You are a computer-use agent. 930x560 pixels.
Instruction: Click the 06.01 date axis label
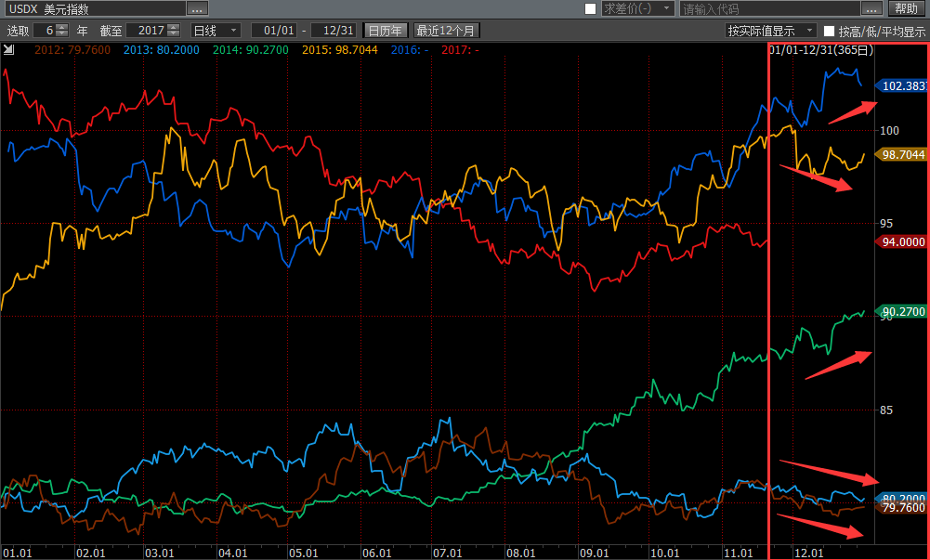(x=376, y=553)
